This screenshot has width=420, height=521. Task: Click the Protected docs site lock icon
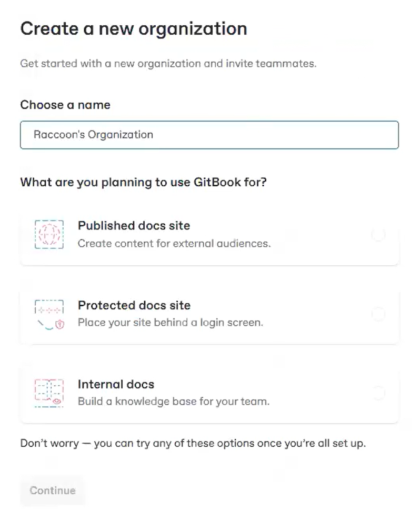[49, 314]
